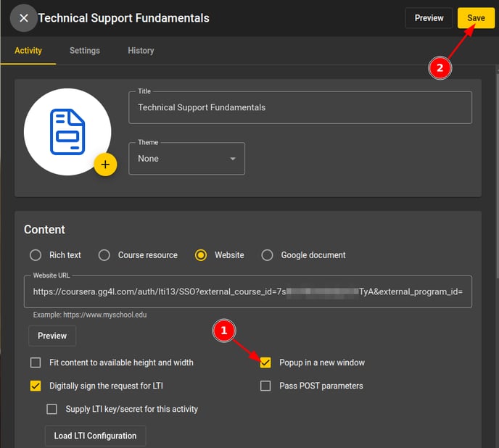
Task: Select the Google document radio option
Action: [267, 255]
